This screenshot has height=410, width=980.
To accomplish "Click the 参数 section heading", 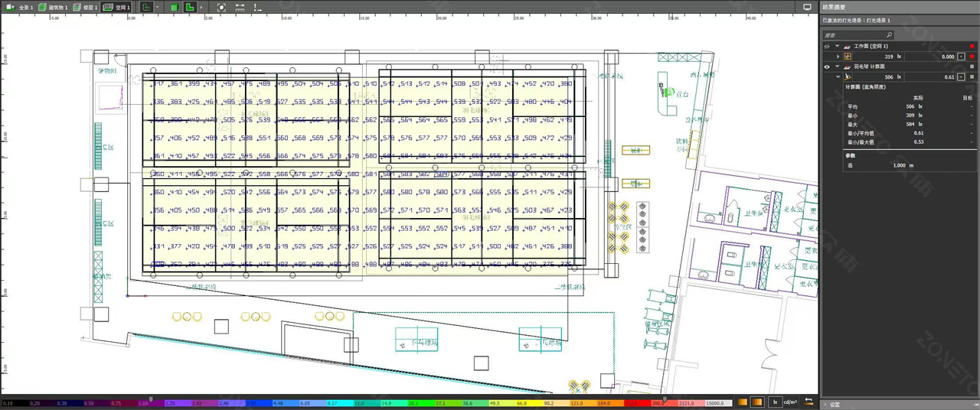I will (x=851, y=155).
